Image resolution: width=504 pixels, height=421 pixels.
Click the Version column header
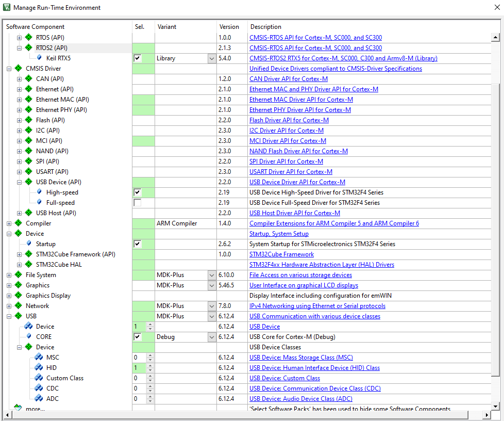pos(229,27)
